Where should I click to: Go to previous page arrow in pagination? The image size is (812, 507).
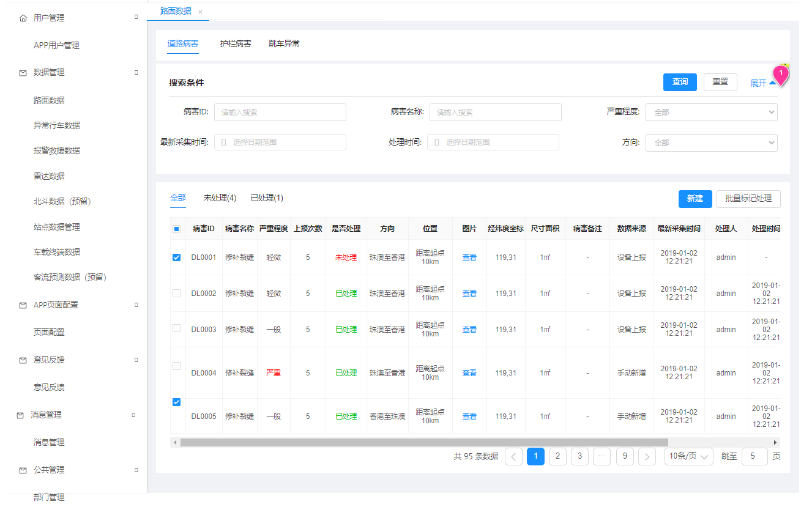[x=514, y=456]
